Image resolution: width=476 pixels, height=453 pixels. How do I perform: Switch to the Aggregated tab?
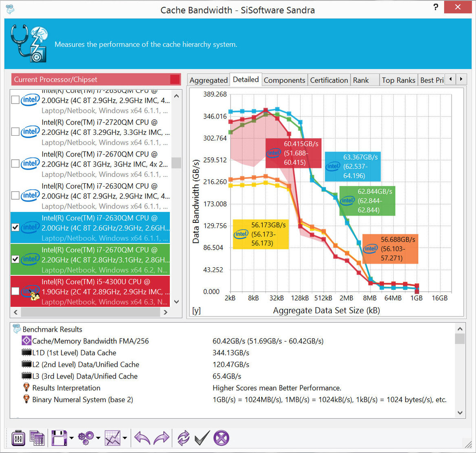208,80
